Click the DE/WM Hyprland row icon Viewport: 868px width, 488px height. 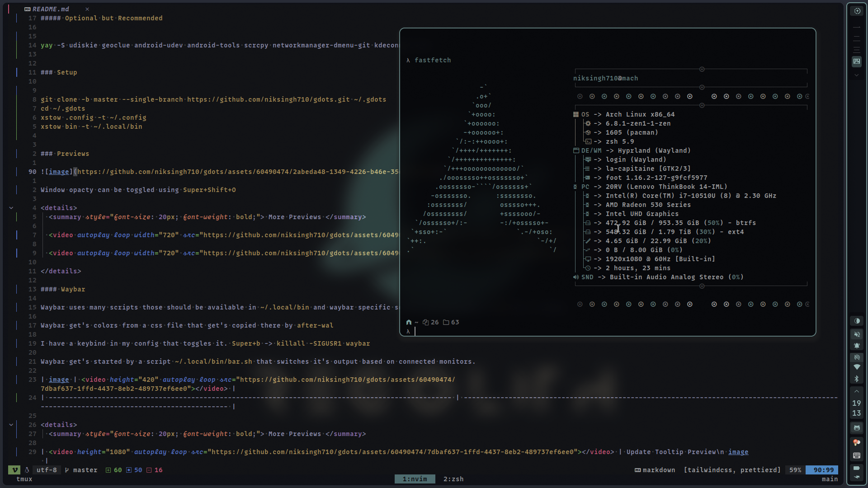pos(576,150)
